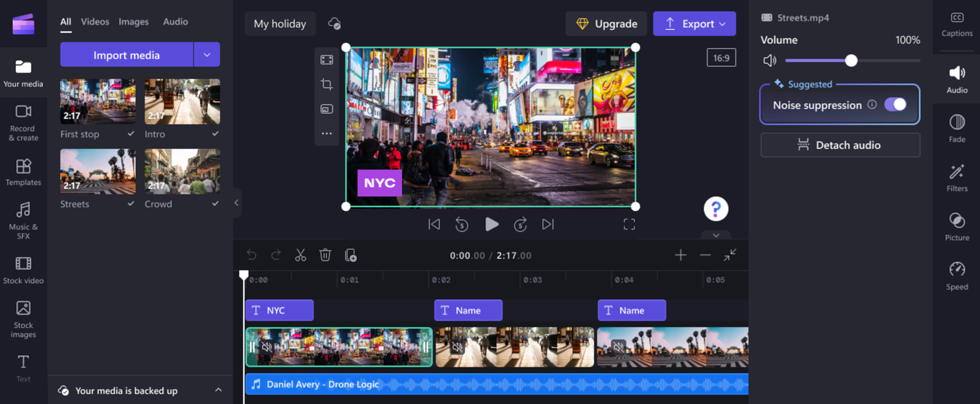
Task: Switch to the Audio media tab
Action: pos(176,22)
